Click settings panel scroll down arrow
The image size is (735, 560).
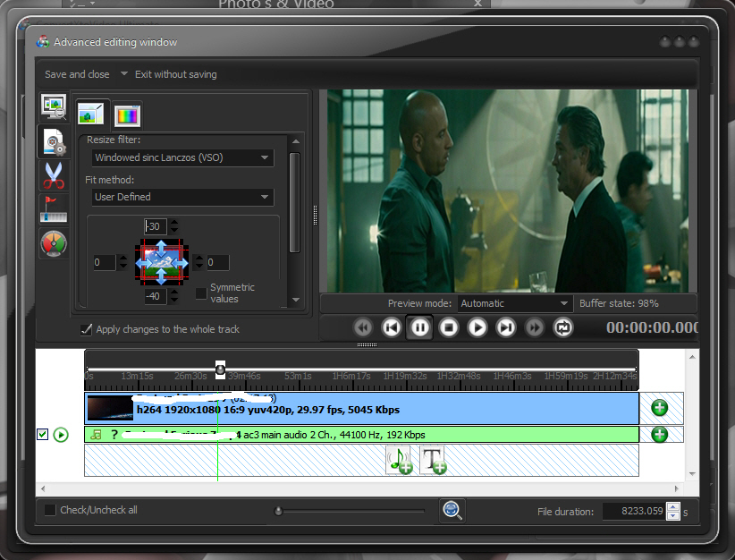point(295,300)
